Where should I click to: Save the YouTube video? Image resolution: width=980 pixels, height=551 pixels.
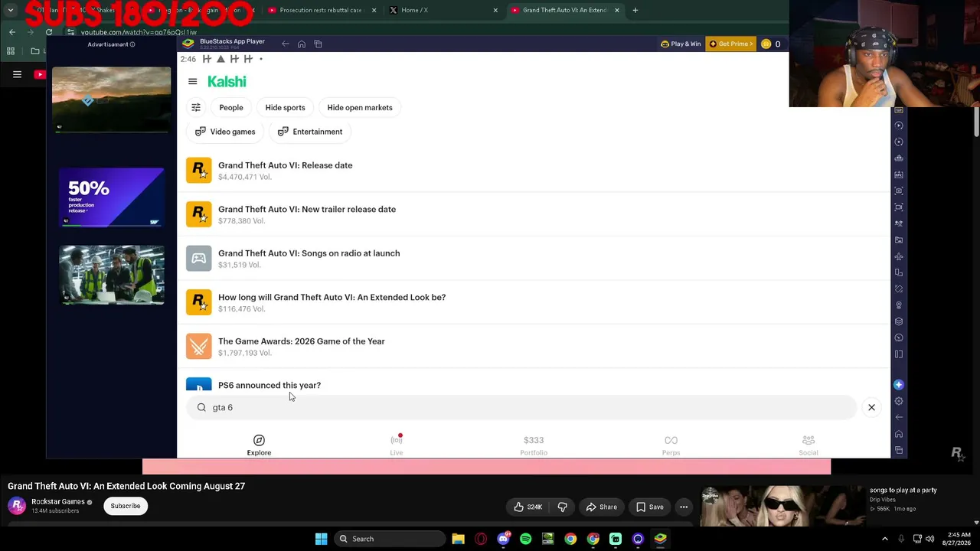[x=649, y=507]
